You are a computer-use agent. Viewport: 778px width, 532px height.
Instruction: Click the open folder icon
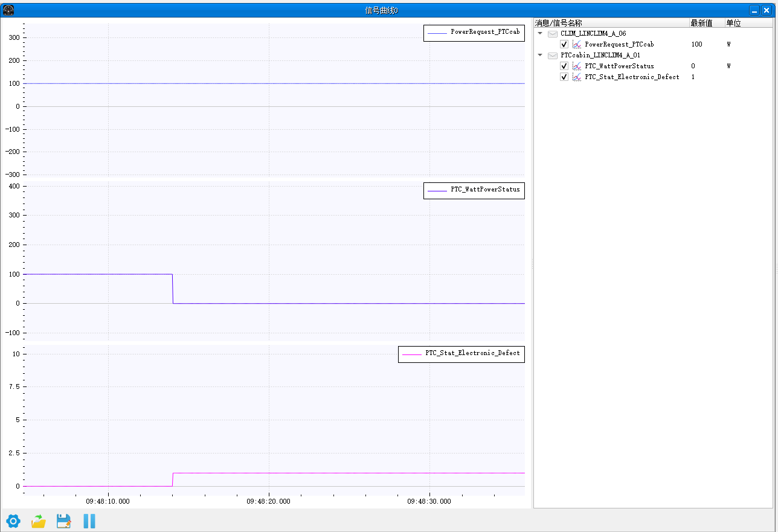coord(39,521)
